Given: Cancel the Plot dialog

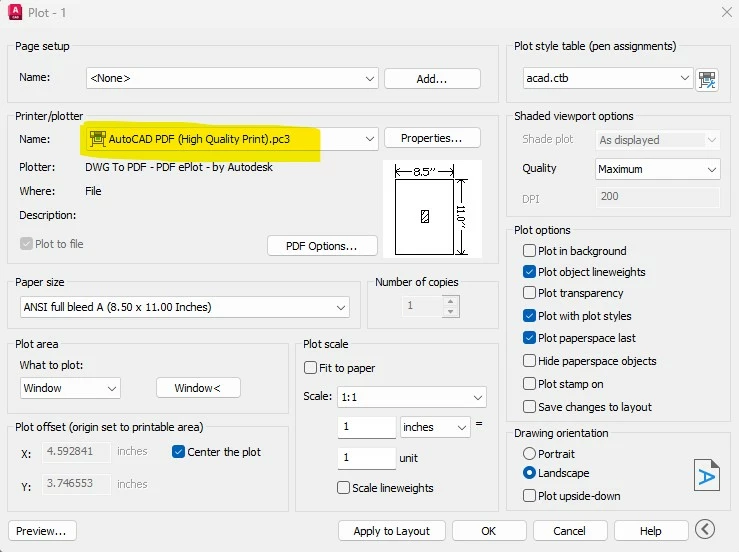Looking at the screenshot, I should (570, 531).
